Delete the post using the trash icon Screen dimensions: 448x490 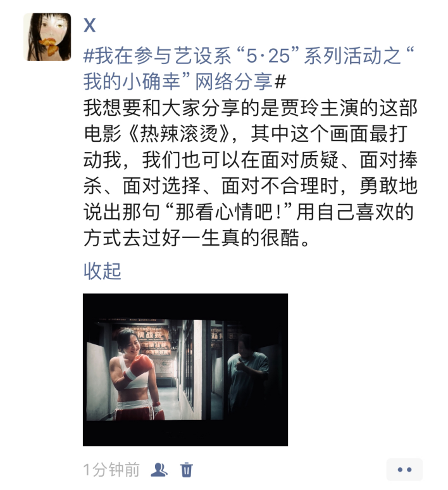coord(187,469)
